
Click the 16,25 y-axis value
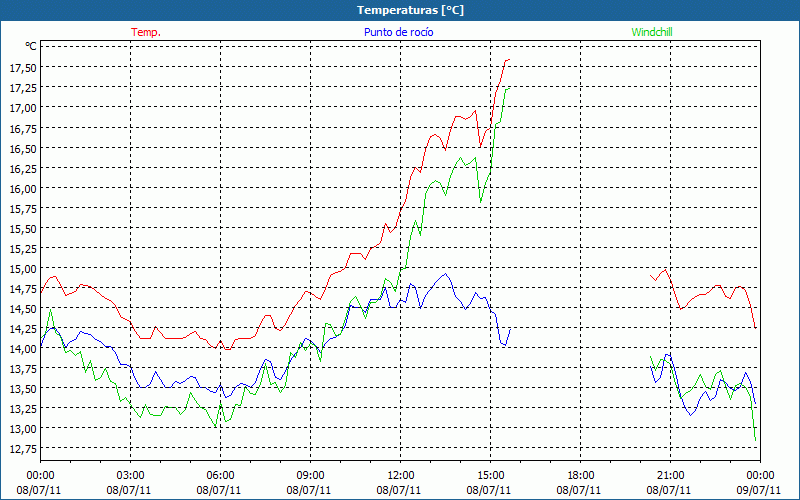click(x=23, y=168)
